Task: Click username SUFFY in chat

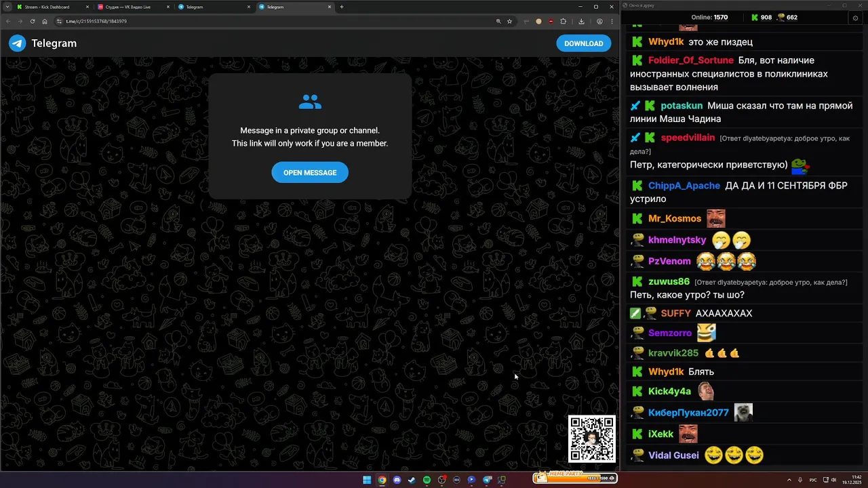Action: coord(675,313)
